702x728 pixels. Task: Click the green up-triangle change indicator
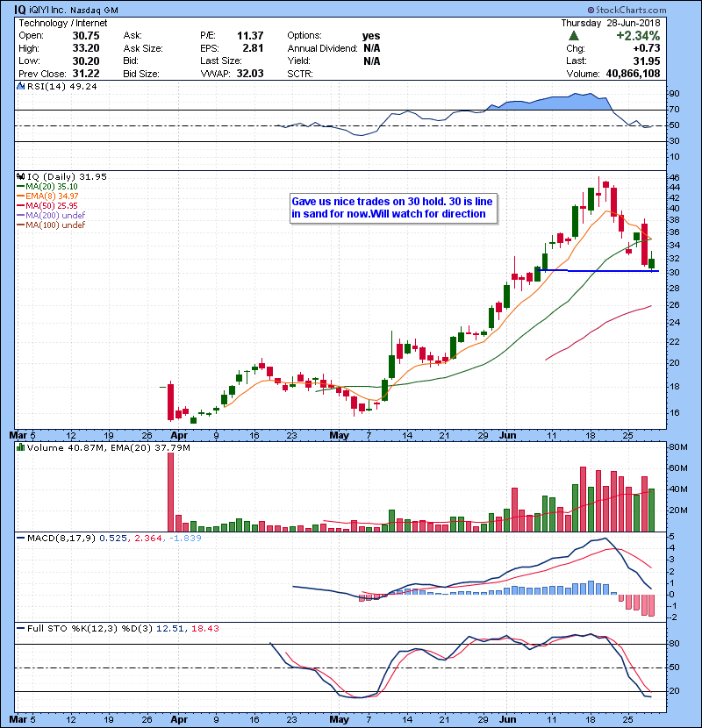[574, 36]
